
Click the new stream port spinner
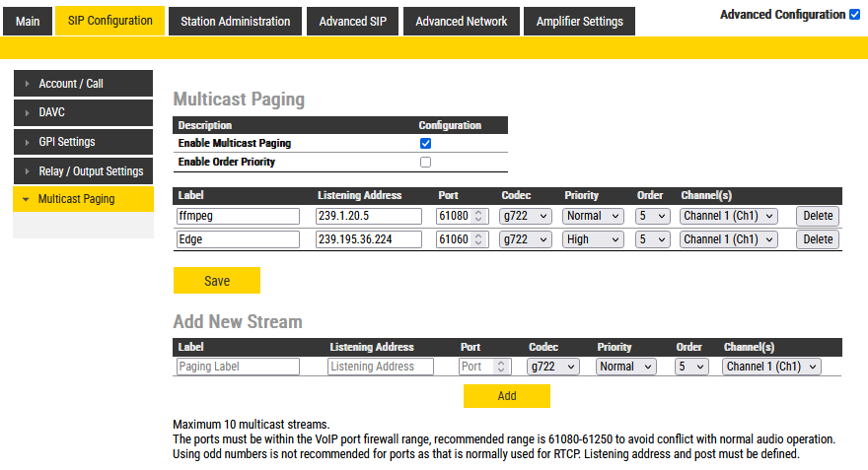point(502,367)
